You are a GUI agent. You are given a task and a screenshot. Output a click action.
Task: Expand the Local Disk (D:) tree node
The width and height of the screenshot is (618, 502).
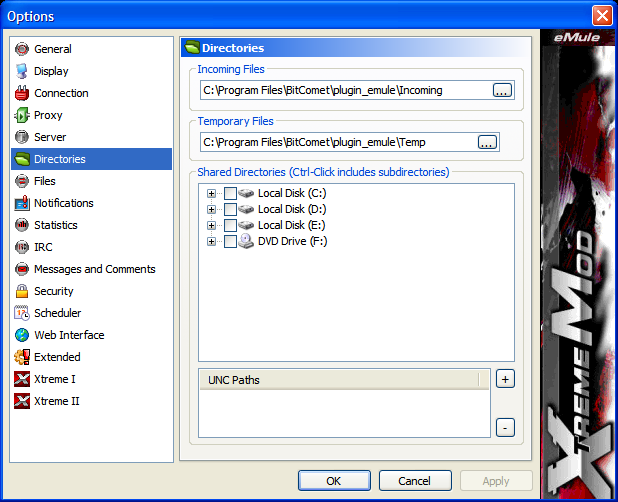(211, 209)
